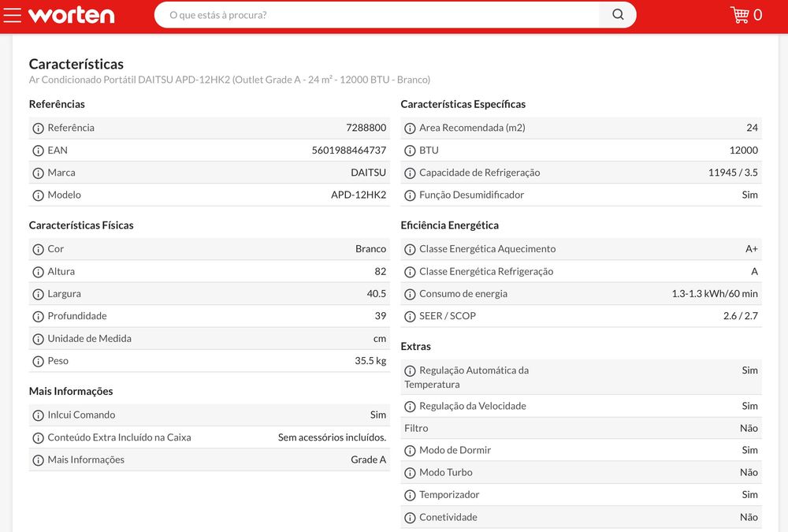Show info icon in Mais Informações row
Image resolution: width=788 pixels, height=532 pixels.
pyautogui.click(x=38, y=460)
